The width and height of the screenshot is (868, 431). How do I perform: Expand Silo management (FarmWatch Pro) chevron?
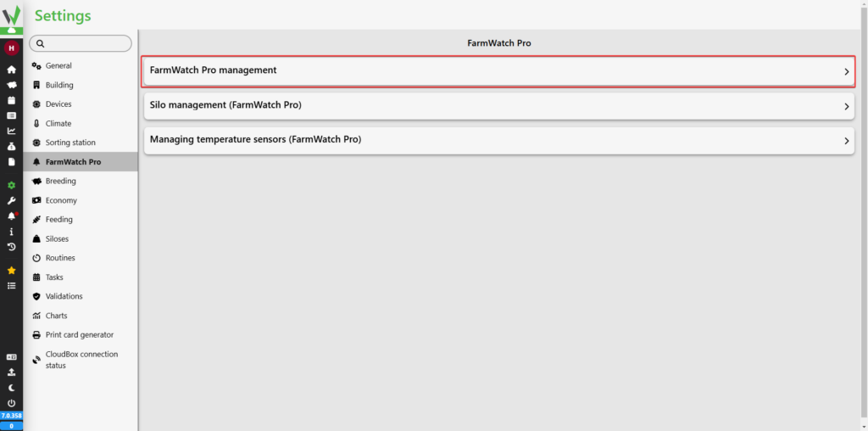tap(846, 107)
